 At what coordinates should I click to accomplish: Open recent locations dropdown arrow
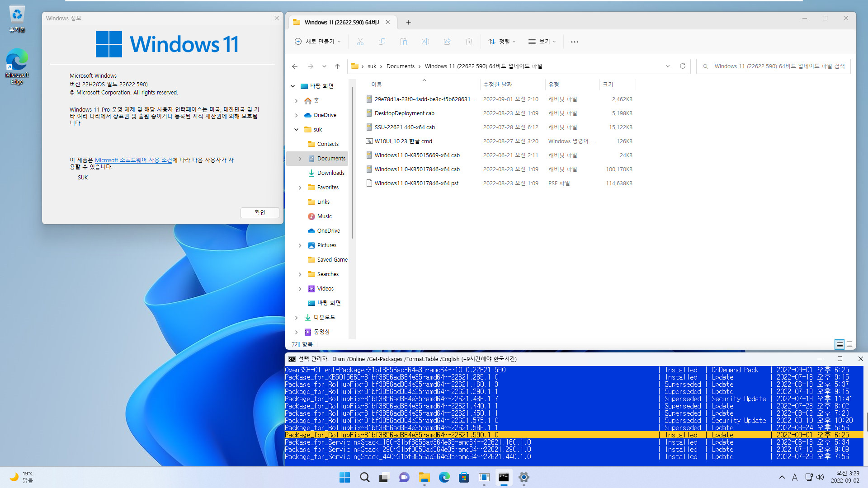click(324, 66)
